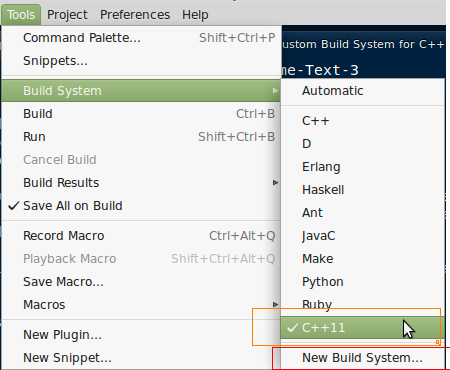Click Run menu item
450x370 pixels.
coord(141,137)
